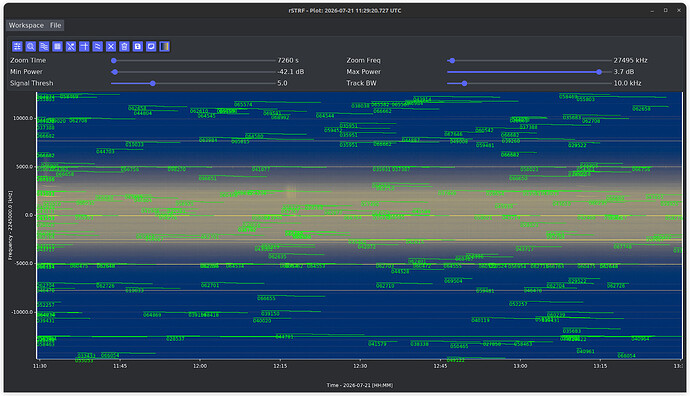This screenshot has height=396, width=690.
Task: Click the trash can delete icon
Action: [125, 47]
